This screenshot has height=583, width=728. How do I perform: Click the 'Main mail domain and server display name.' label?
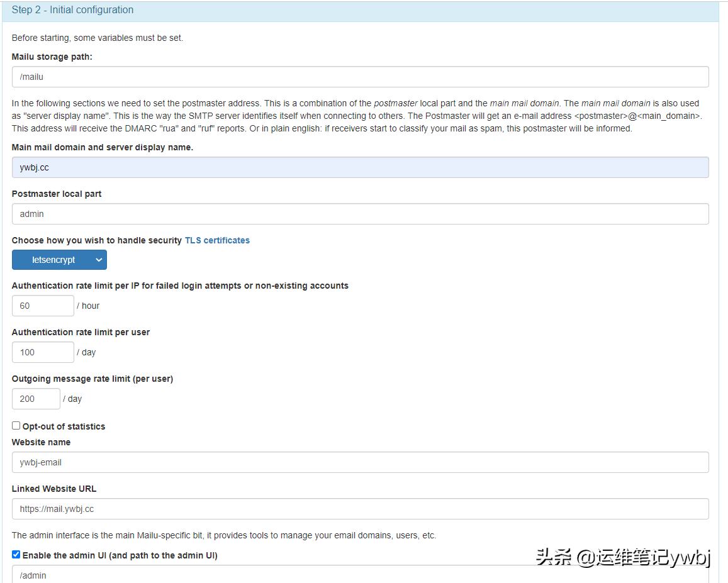pyautogui.click(x=102, y=147)
